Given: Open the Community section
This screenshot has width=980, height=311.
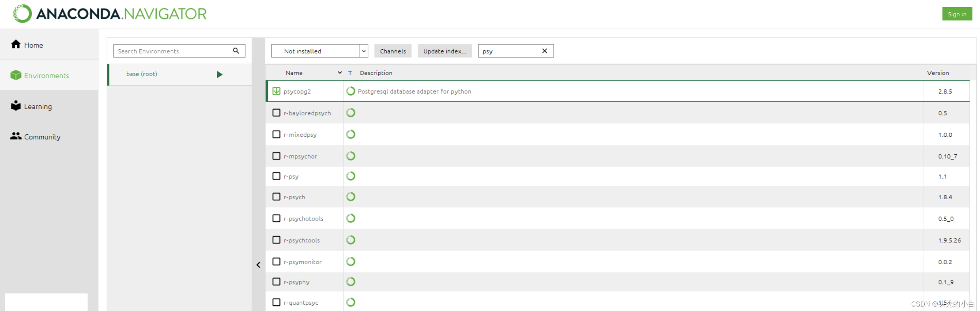Looking at the screenshot, I should (x=49, y=136).
